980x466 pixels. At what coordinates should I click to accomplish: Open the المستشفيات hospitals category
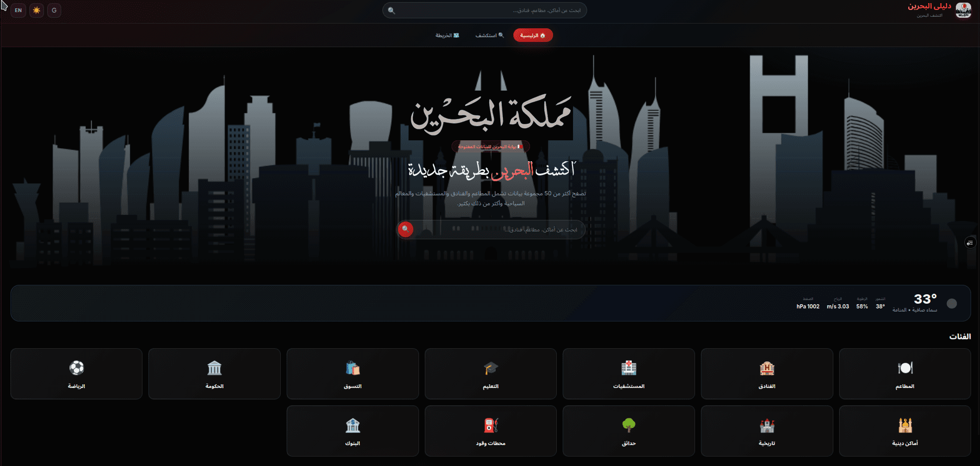629,374
